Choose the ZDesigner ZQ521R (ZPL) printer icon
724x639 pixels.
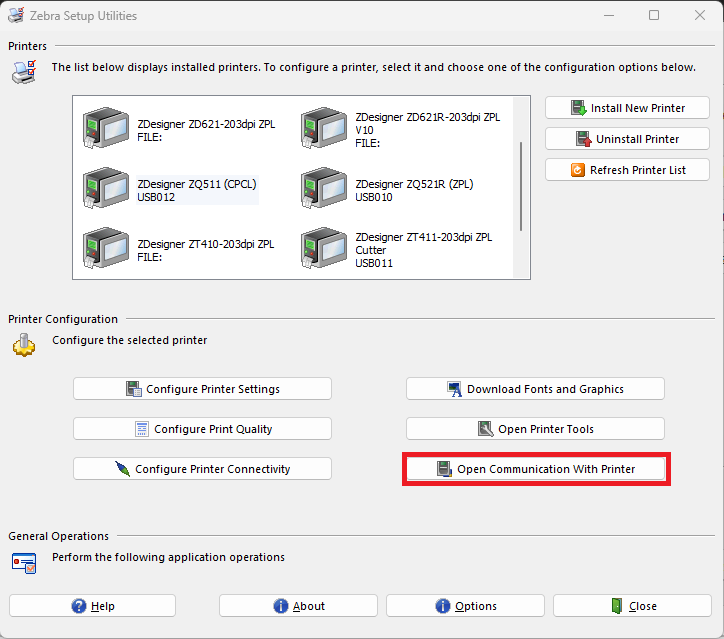tap(324, 190)
